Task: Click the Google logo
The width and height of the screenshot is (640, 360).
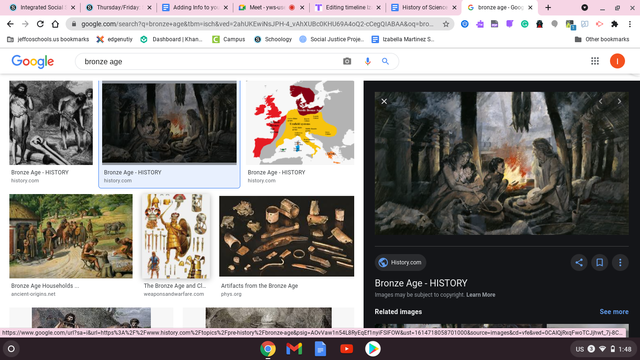Action: click(x=33, y=62)
